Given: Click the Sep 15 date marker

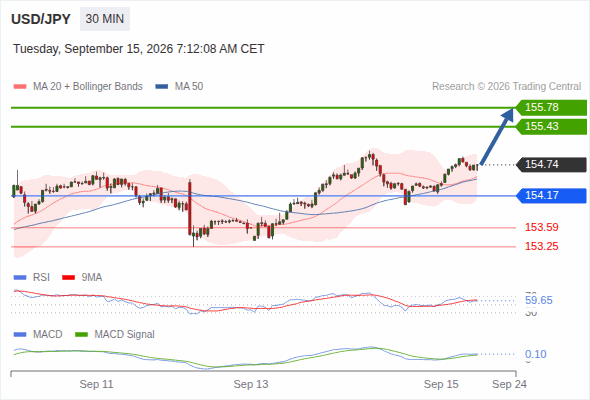Looking at the screenshot, I should (441, 384).
